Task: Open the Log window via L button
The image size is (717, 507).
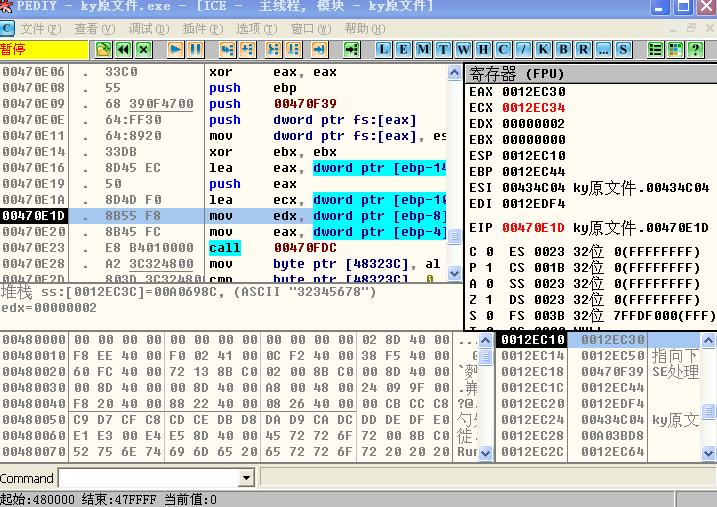Action: tap(383, 49)
